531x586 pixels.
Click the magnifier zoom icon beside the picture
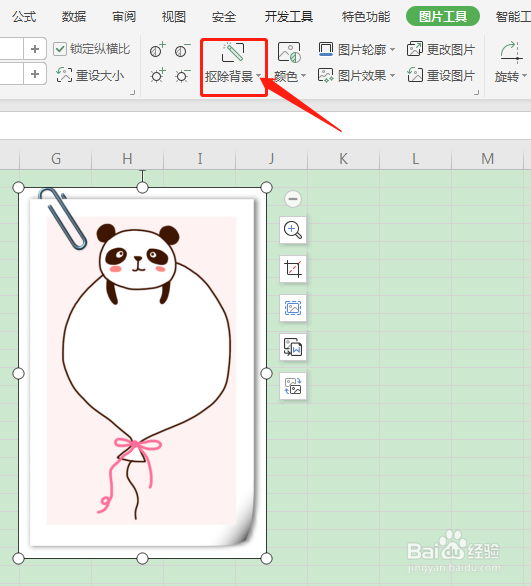(x=293, y=230)
